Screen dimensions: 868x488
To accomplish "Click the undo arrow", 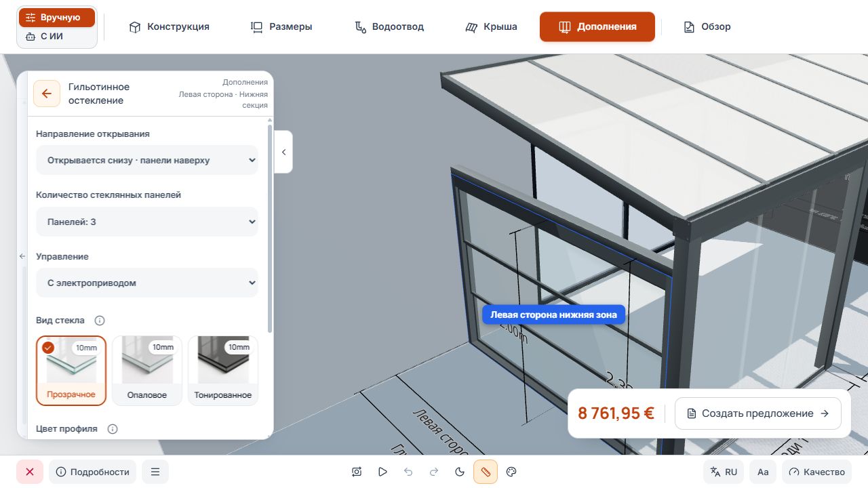I will [408, 472].
